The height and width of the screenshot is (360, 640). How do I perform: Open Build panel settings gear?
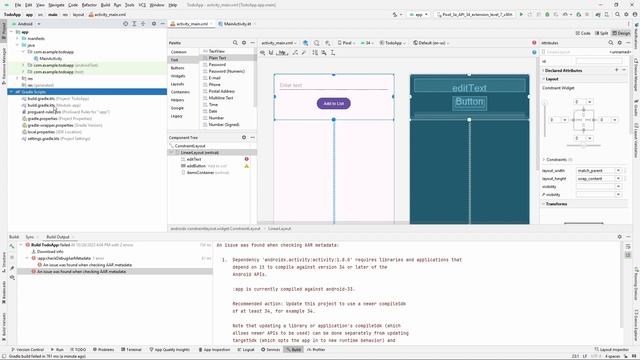[620, 237]
